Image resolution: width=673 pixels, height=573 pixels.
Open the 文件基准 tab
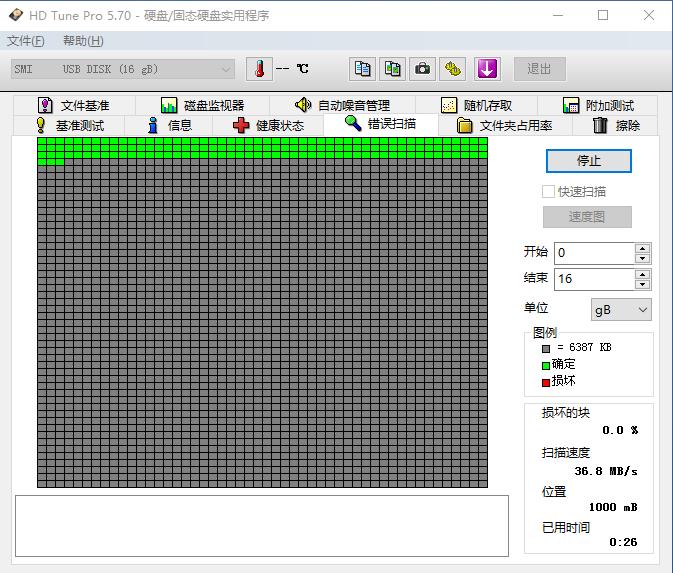coord(74,105)
